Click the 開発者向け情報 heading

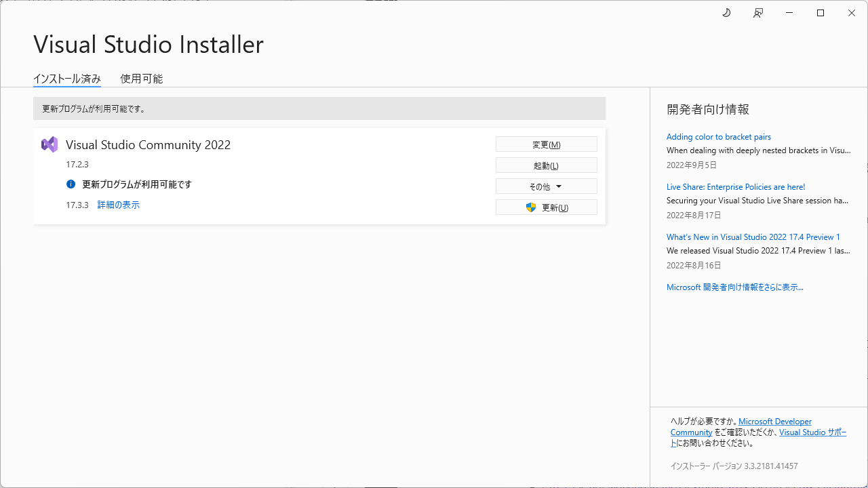point(708,109)
